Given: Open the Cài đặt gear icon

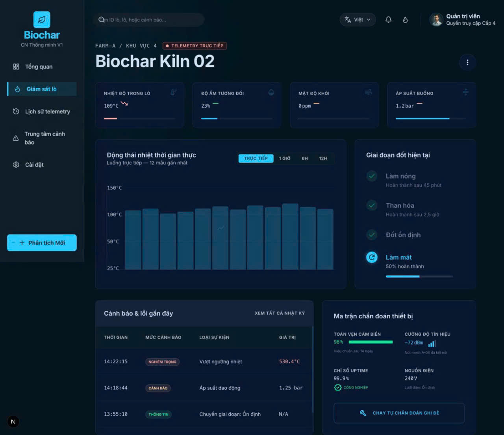Looking at the screenshot, I should coord(16,165).
